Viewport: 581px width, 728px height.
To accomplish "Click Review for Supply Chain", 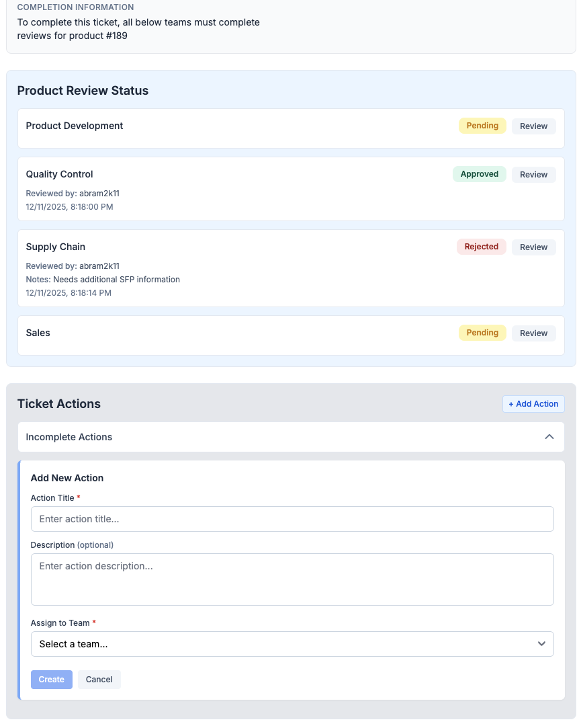I will point(533,247).
